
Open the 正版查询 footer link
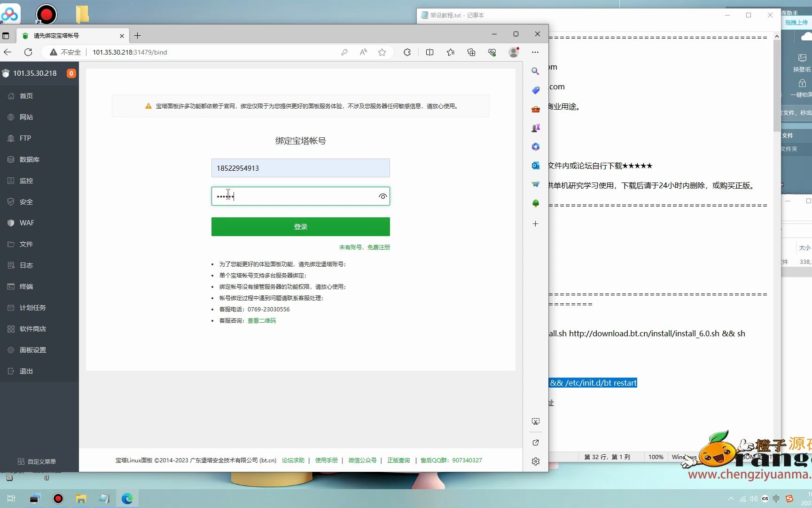398,460
